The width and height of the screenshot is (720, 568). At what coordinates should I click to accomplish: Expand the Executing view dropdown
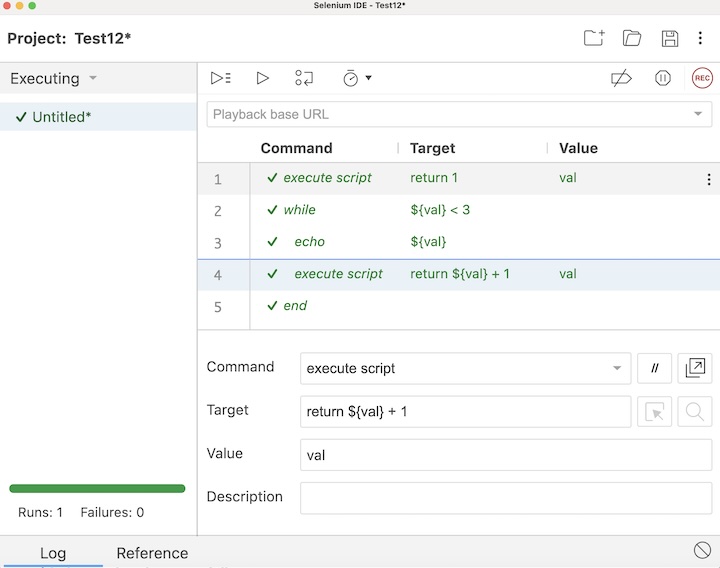click(x=93, y=78)
